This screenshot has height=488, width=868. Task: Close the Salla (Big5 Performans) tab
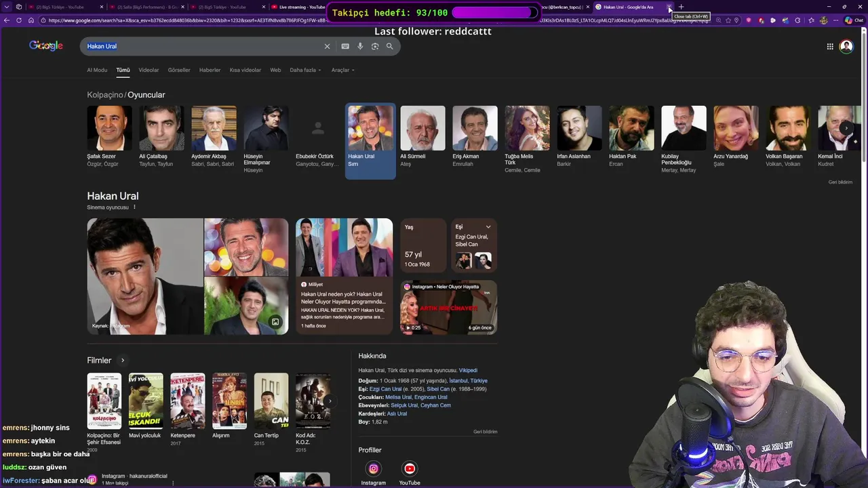182,7
